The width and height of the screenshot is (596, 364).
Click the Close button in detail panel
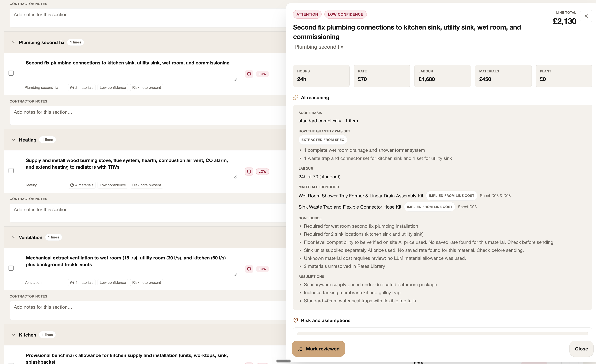581,349
